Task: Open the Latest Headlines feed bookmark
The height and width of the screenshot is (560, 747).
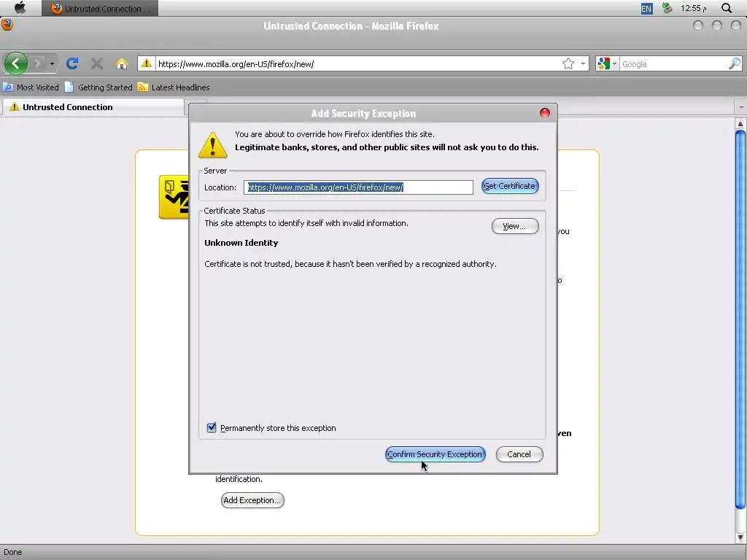Action: 174,87
